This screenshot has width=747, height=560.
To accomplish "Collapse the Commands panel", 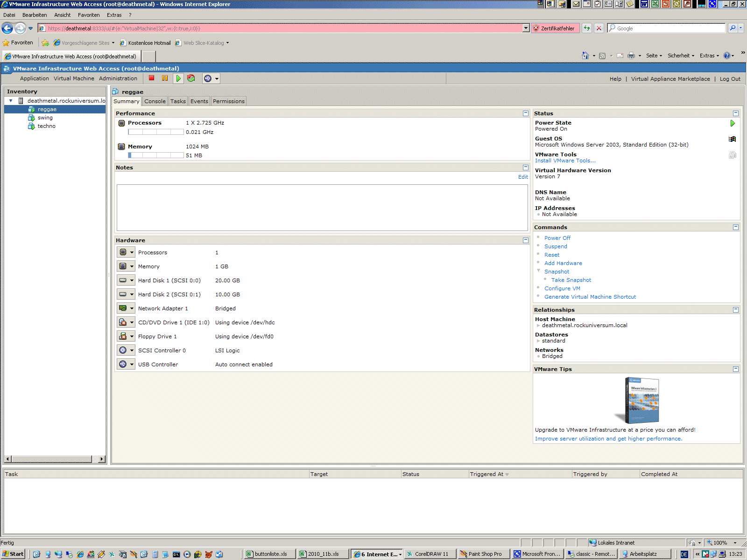I will [x=736, y=227].
